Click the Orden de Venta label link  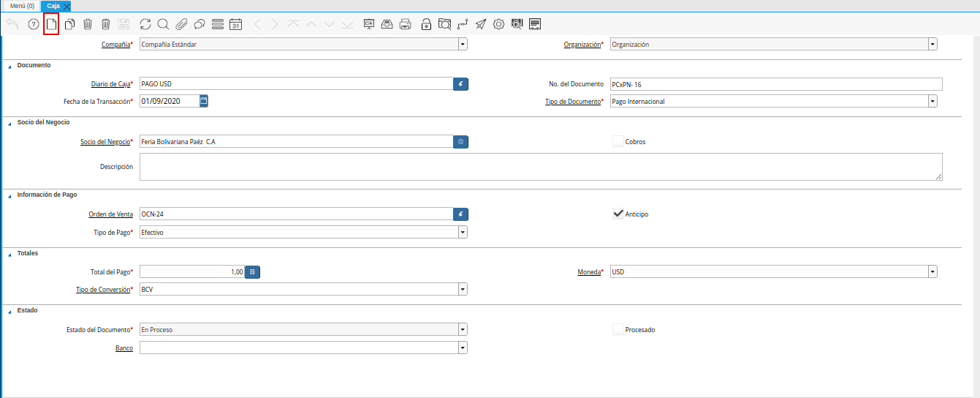(110, 214)
